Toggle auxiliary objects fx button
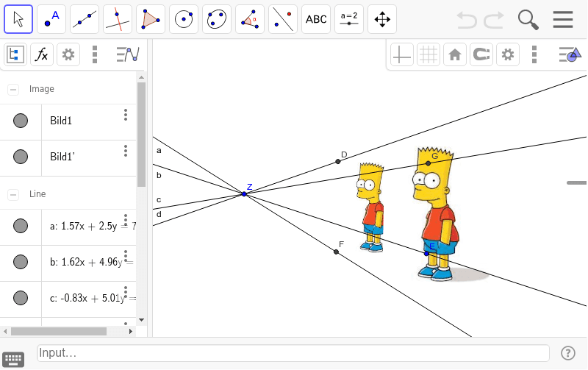The height and width of the screenshot is (370, 588). point(42,54)
